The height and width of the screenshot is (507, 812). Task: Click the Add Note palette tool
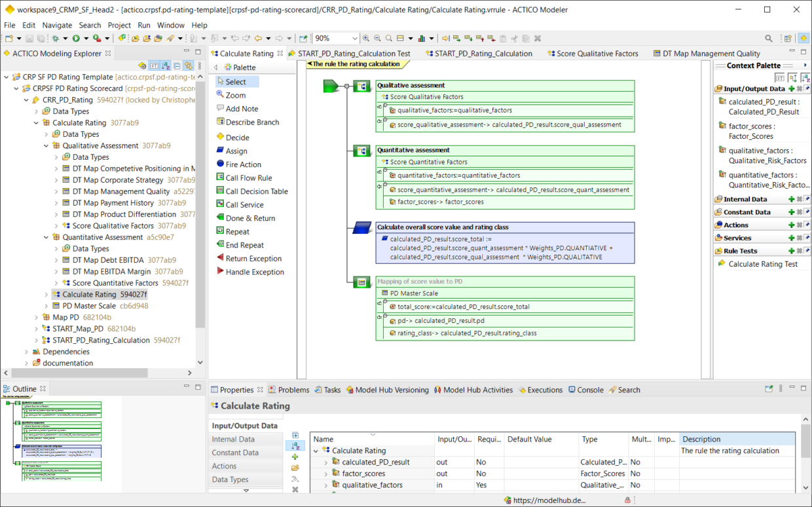tap(242, 109)
